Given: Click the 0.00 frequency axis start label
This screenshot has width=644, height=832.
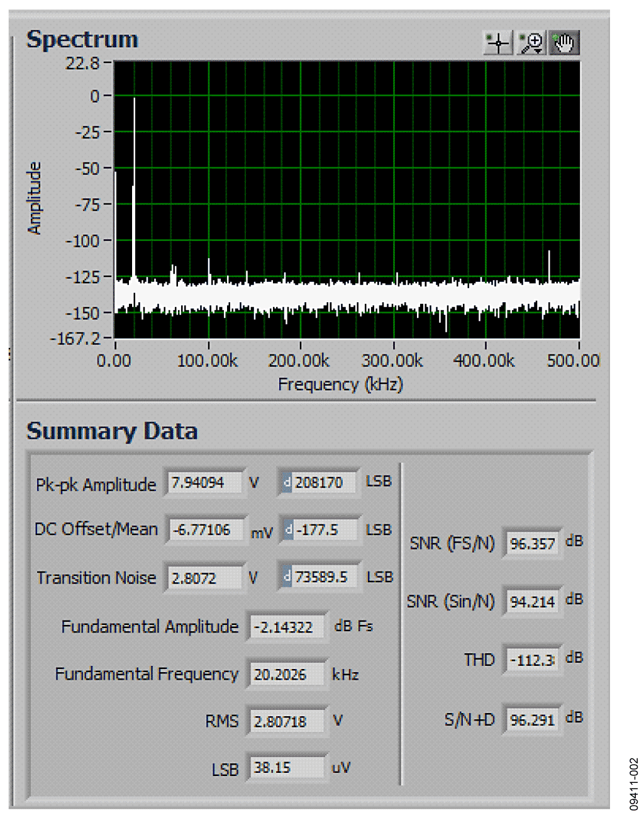Looking at the screenshot, I should tap(114, 361).
